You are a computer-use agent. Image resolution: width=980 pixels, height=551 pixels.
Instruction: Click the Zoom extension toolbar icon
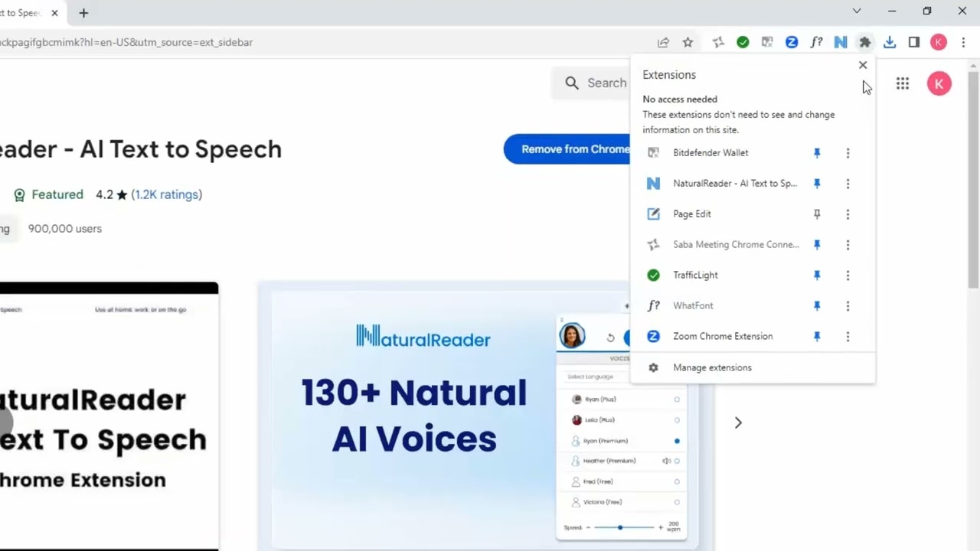(792, 42)
